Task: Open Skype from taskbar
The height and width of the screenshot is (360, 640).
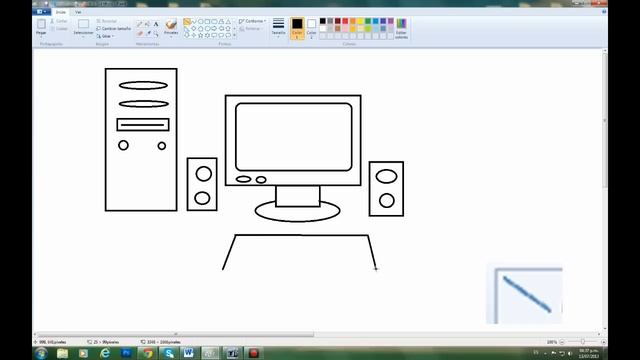Action: [169, 353]
